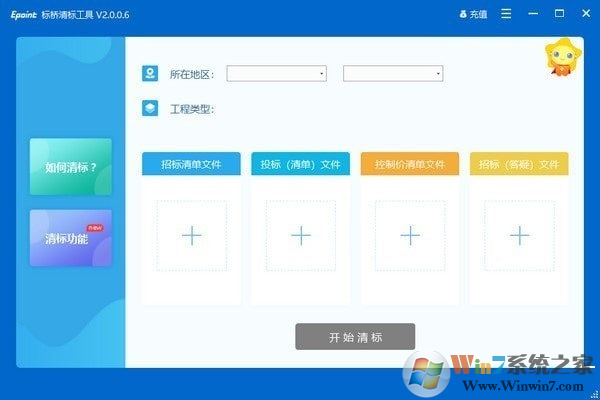This screenshot has width=600, height=400.
Task: Click the location pin icon beside 所在地区
Action: coord(150,73)
